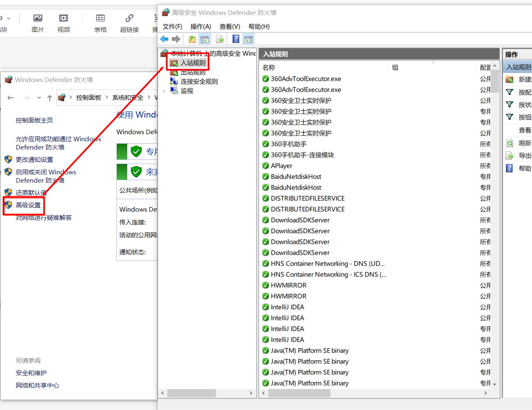Click the 超链接 hyperlink icon in the ribbon

(129, 18)
